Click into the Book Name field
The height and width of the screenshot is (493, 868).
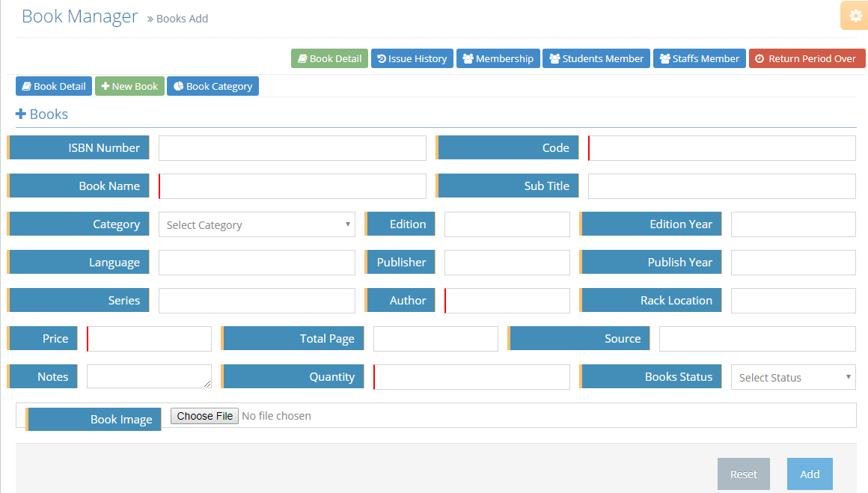click(x=292, y=186)
